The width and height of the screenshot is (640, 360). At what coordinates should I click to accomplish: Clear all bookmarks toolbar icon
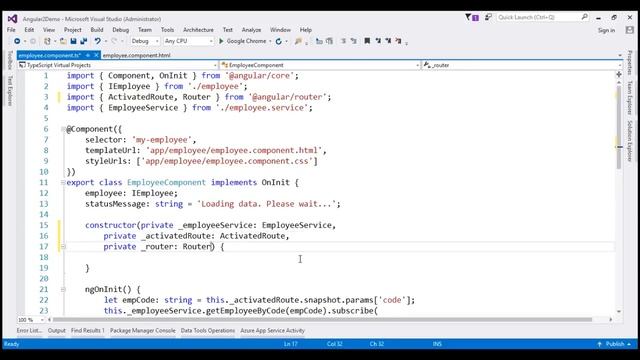click(398, 41)
